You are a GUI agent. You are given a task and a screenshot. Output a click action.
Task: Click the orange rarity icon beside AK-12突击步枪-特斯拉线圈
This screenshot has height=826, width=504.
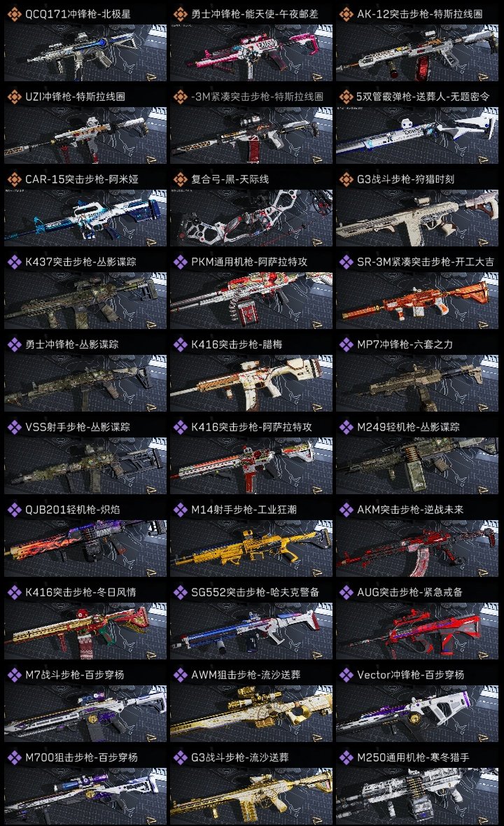[x=346, y=14]
